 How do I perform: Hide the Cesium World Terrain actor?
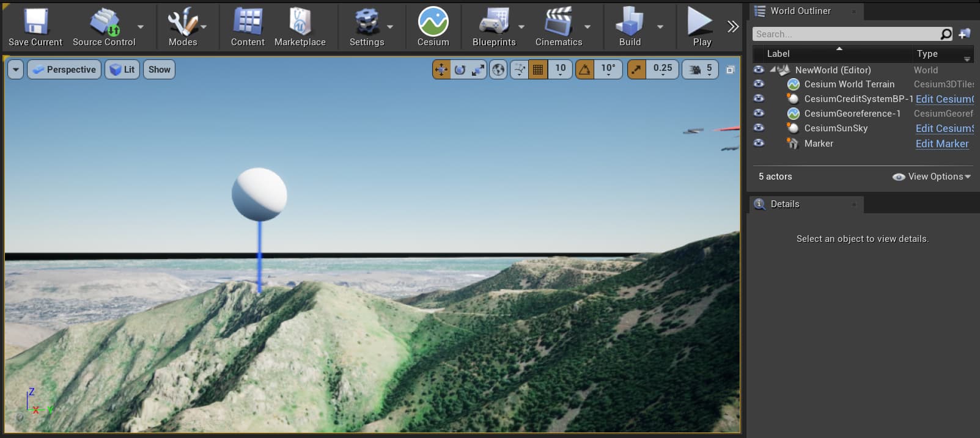tap(759, 84)
